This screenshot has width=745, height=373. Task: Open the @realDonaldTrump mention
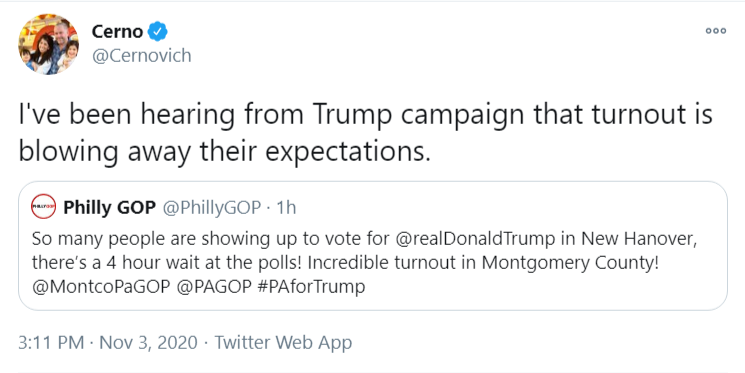click(x=475, y=238)
